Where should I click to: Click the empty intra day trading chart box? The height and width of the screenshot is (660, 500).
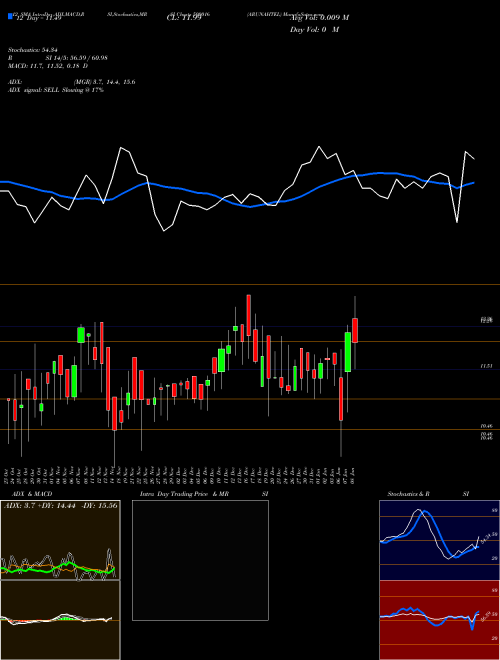point(200,560)
